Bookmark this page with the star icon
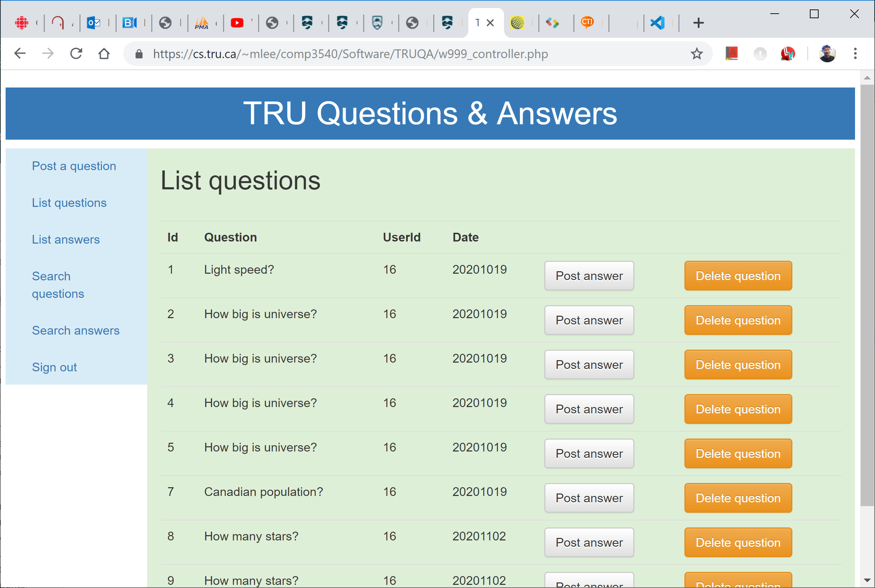This screenshot has height=588, width=875. 696,54
